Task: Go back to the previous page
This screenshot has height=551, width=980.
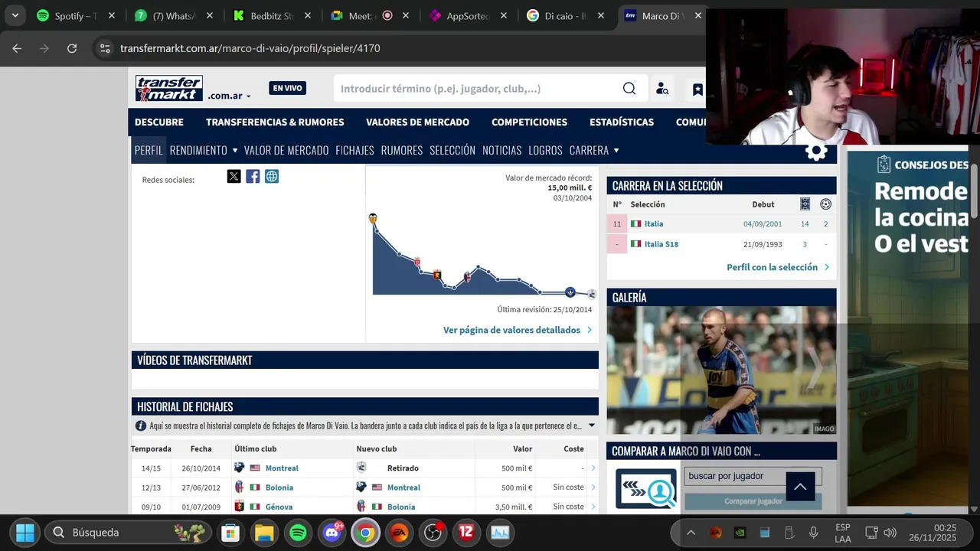Action: point(17,48)
